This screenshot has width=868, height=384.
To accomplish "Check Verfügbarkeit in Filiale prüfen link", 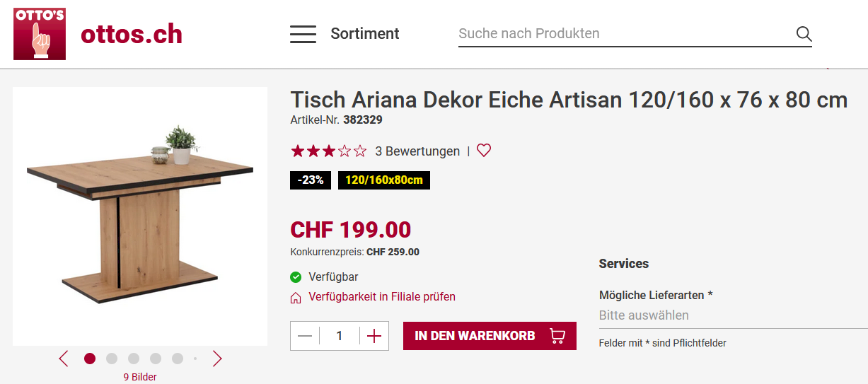I will 382,297.
